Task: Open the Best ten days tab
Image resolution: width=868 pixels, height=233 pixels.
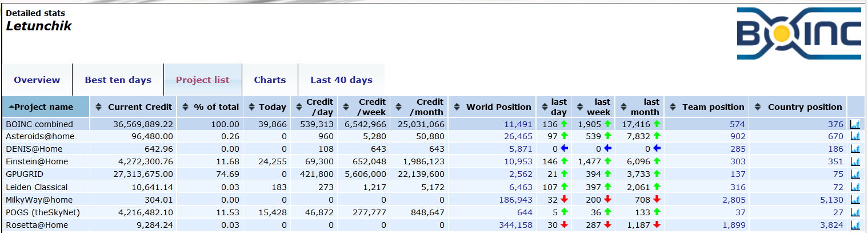Action: 118,80
